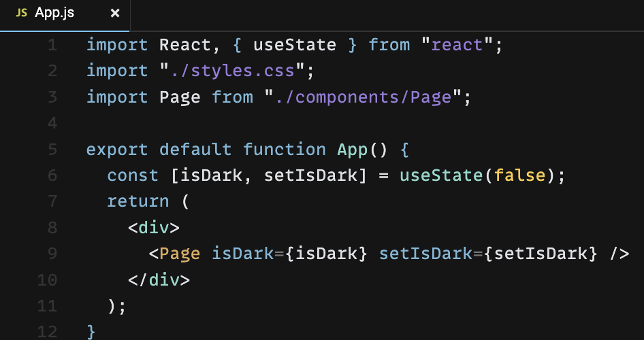
Task: Click the "from" keyword on line 3
Action: tap(232, 97)
